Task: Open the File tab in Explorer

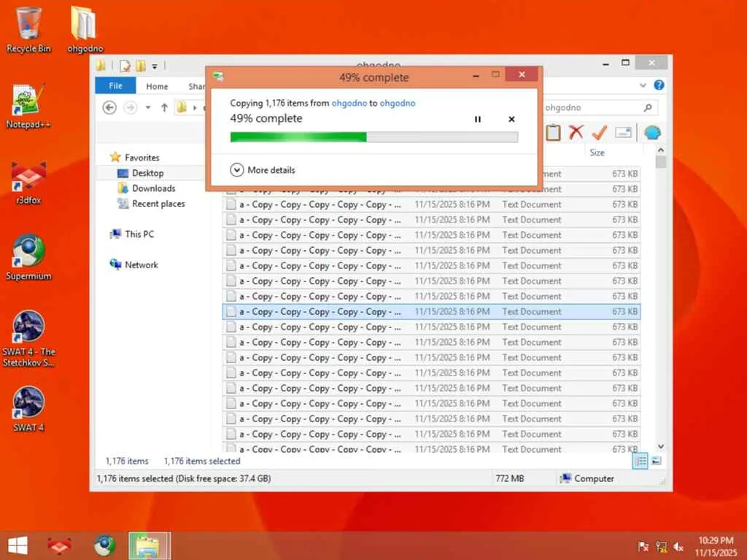Action: point(115,86)
